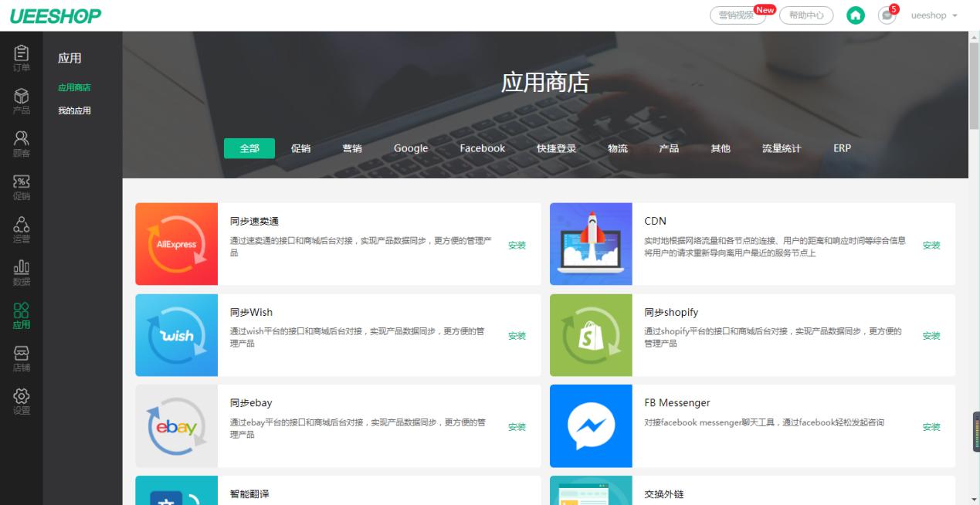Click the scrollbar up arrow
Viewport: 980px width, 505px height.
point(974,37)
